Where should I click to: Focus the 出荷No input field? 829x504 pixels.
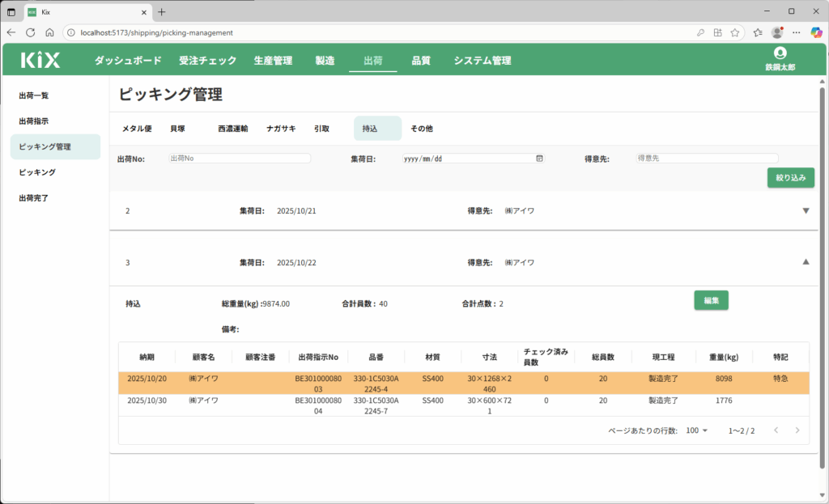click(x=240, y=159)
